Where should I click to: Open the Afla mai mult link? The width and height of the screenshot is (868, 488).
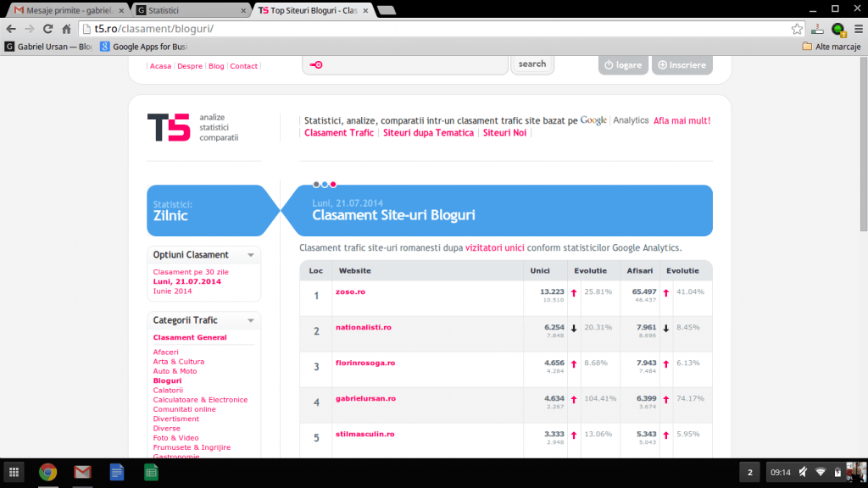click(x=682, y=120)
